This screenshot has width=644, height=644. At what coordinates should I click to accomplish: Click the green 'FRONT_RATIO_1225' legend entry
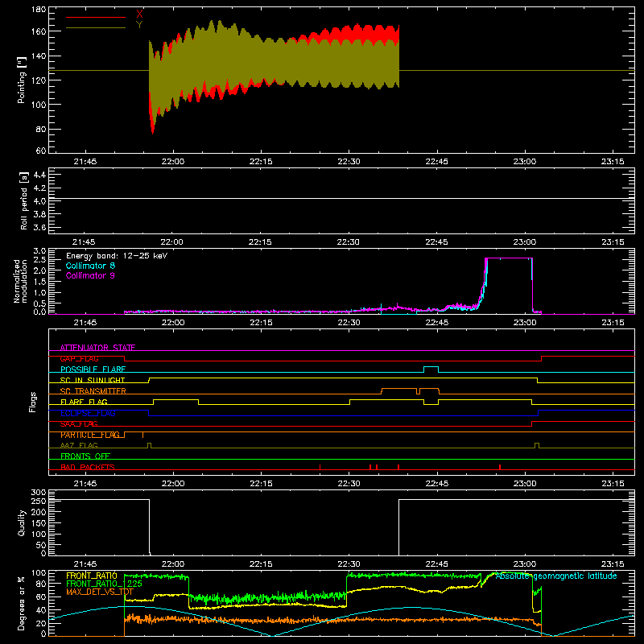pyautogui.click(x=104, y=584)
